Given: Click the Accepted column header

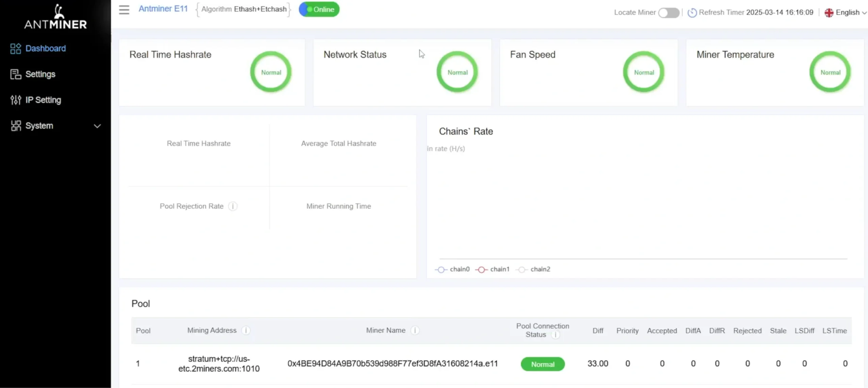Looking at the screenshot, I should tap(662, 331).
